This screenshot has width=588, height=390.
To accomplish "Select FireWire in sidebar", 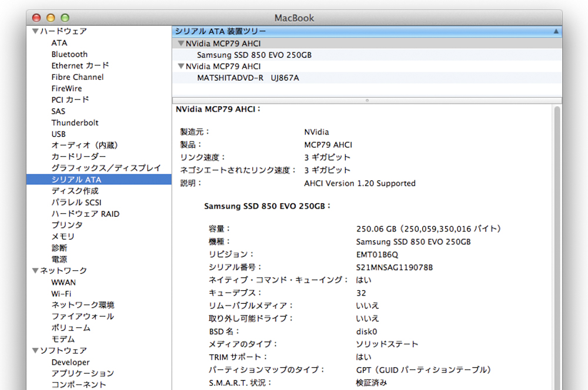I will [x=67, y=89].
